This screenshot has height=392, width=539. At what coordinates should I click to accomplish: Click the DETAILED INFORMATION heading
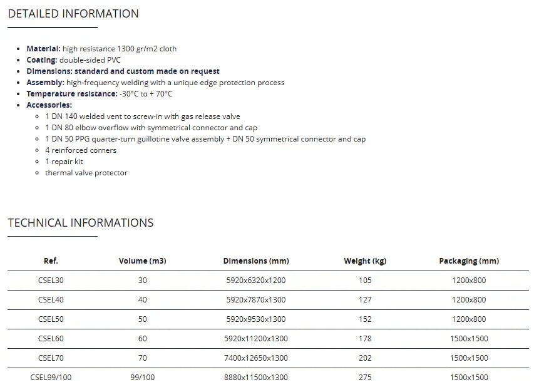pos(73,14)
